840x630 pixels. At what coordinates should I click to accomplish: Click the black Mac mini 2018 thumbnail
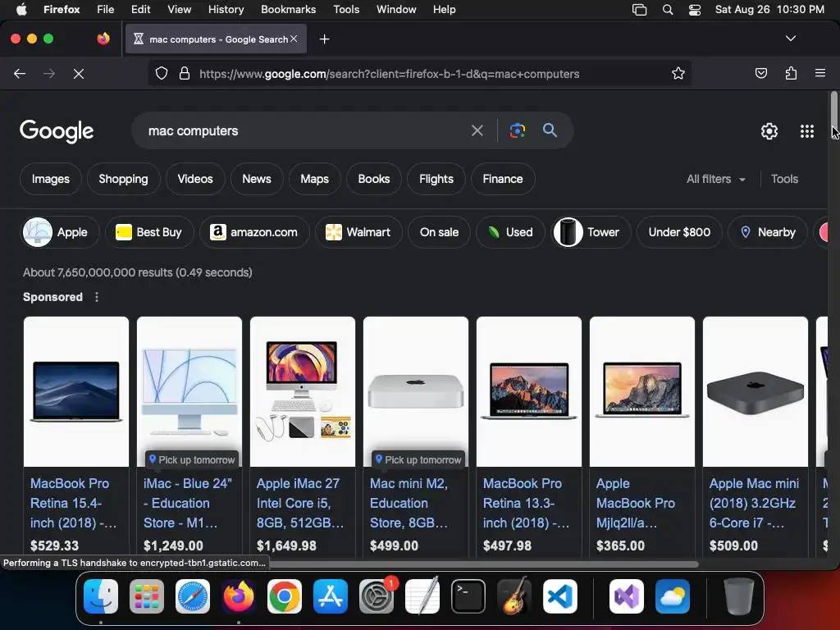point(756,391)
